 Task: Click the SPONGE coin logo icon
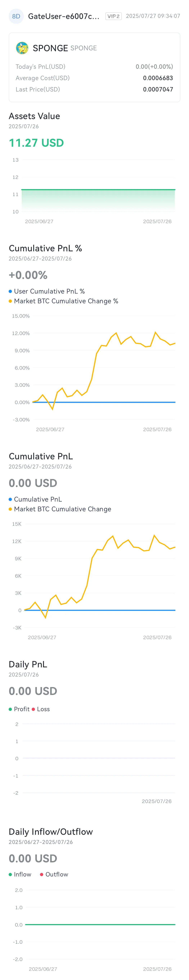[22, 48]
